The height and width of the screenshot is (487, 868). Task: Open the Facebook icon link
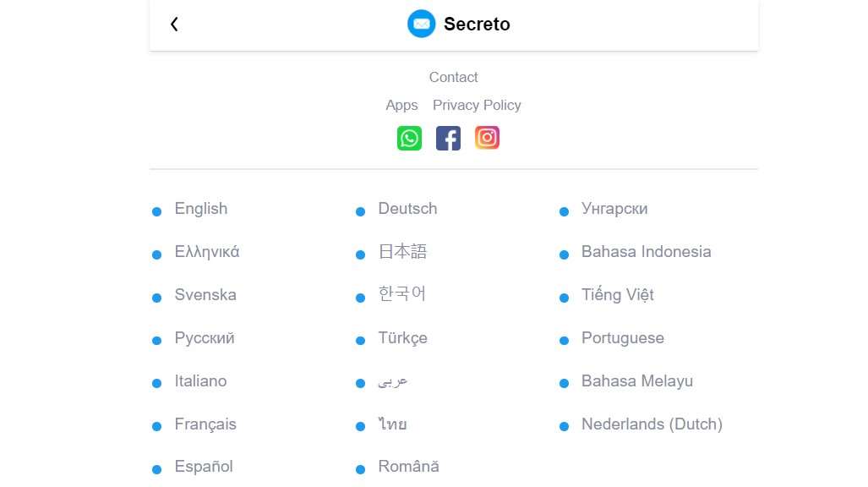448,138
